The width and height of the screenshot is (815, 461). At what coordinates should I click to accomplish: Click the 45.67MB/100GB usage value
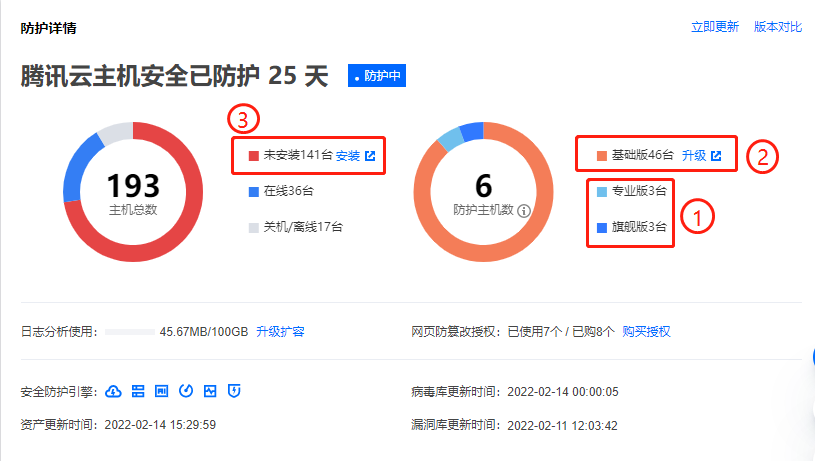click(x=204, y=332)
